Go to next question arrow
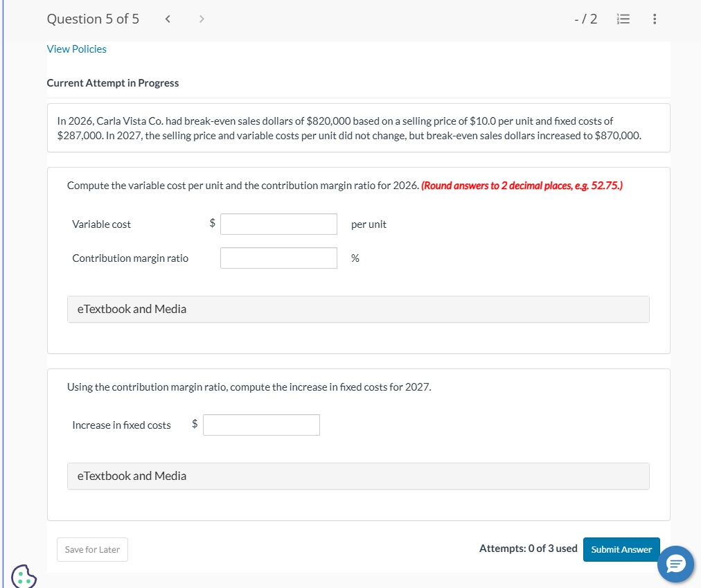The height and width of the screenshot is (588, 701). pyautogui.click(x=202, y=19)
